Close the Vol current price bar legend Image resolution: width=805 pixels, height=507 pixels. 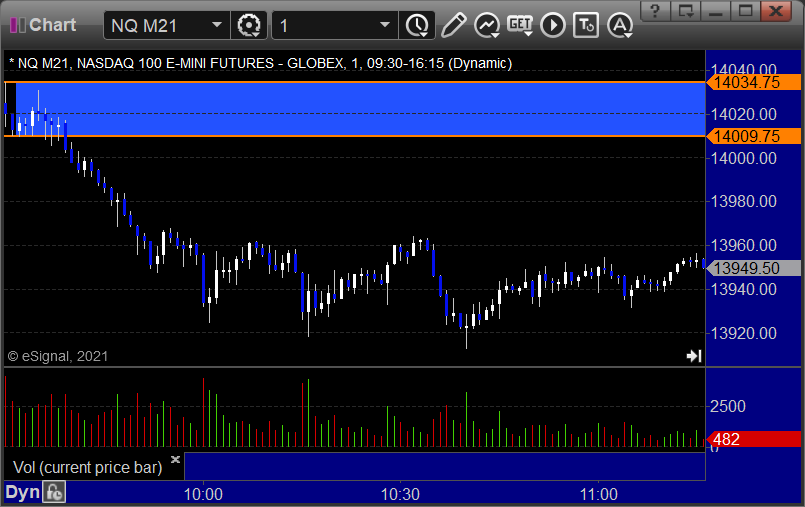175,459
